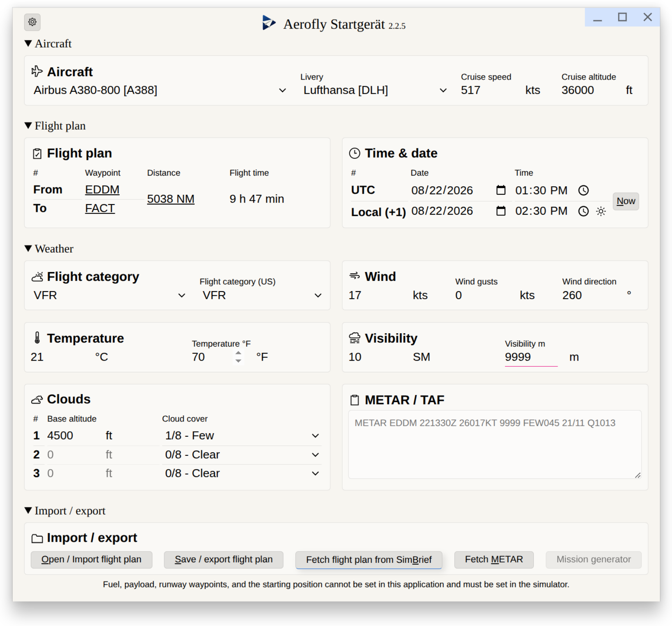Open cloud cover dropdown for layer 2
This screenshot has height=626, width=672.
tap(242, 455)
